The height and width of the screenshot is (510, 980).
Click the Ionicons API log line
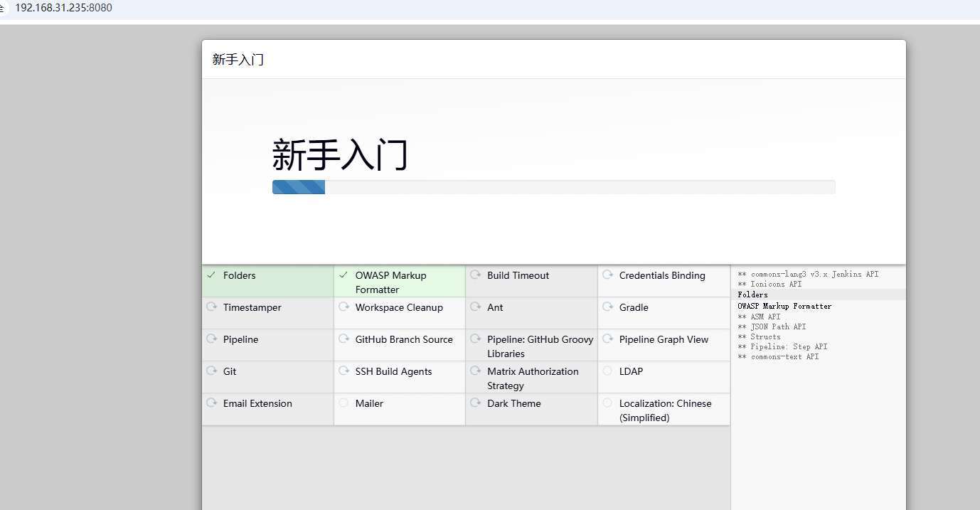769,284
